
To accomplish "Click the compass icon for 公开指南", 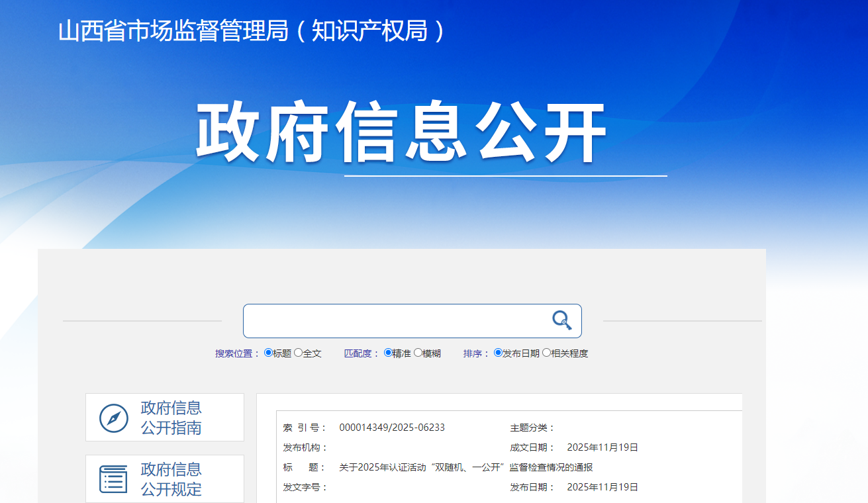I will 113,418.
